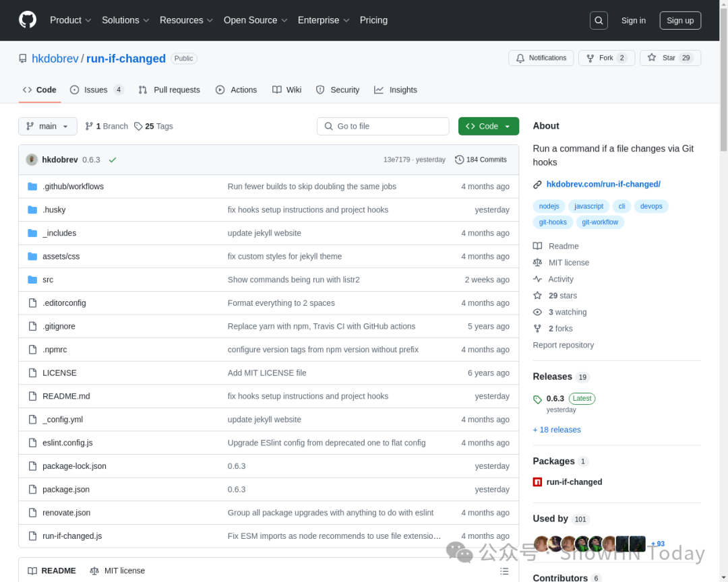The height and width of the screenshot is (582, 728).
Task: Open the Pricing link
Action: [373, 20]
